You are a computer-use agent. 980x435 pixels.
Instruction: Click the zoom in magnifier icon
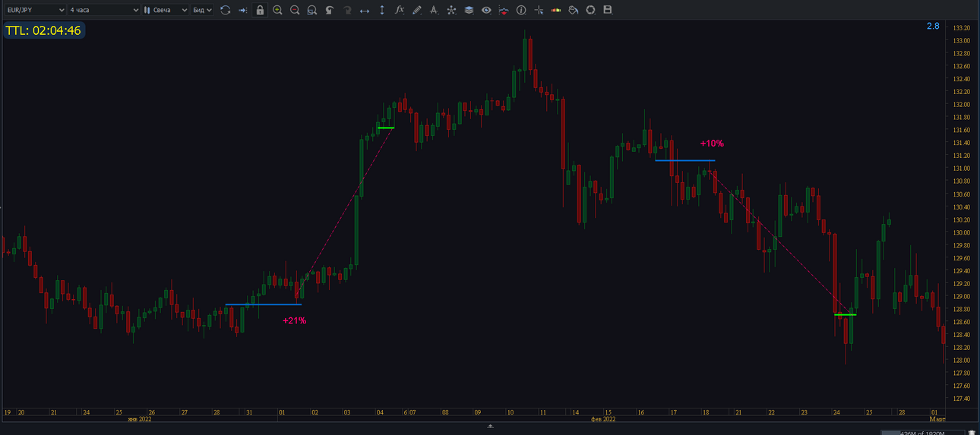[277, 10]
